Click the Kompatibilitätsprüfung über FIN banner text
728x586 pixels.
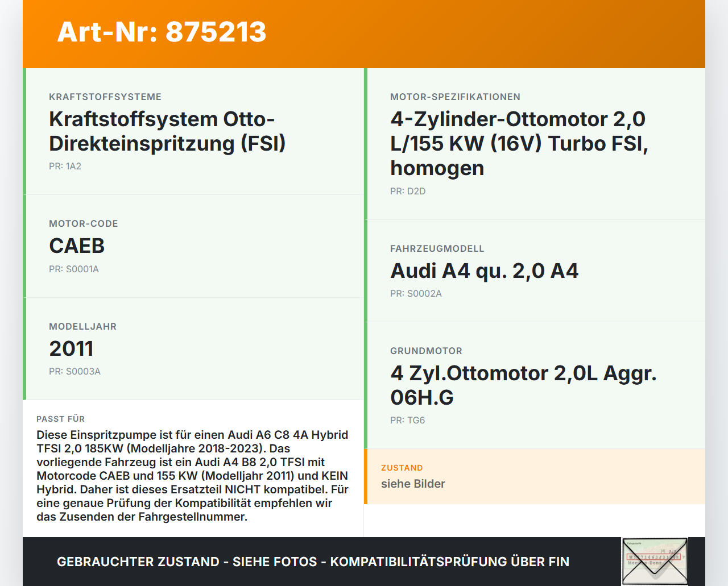pos(313,562)
